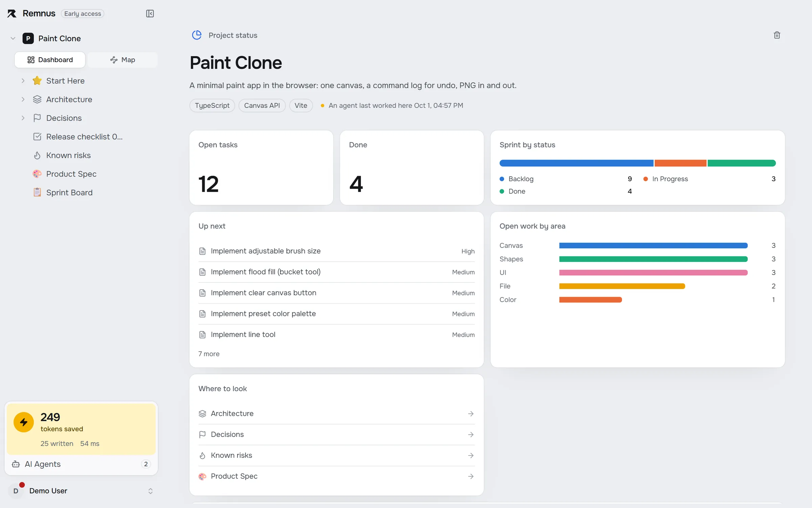Show the 7 more tasks
812x508 pixels.
pos(209,354)
